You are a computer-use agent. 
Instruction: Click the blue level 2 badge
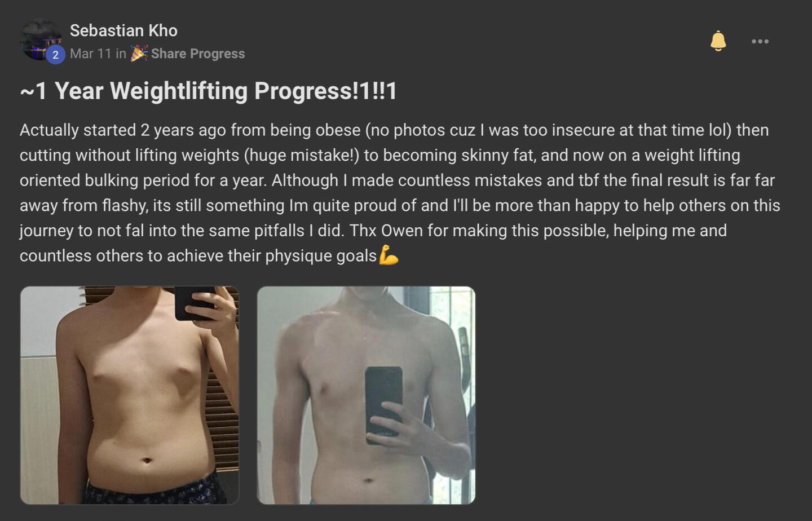[x=55, y=55]
